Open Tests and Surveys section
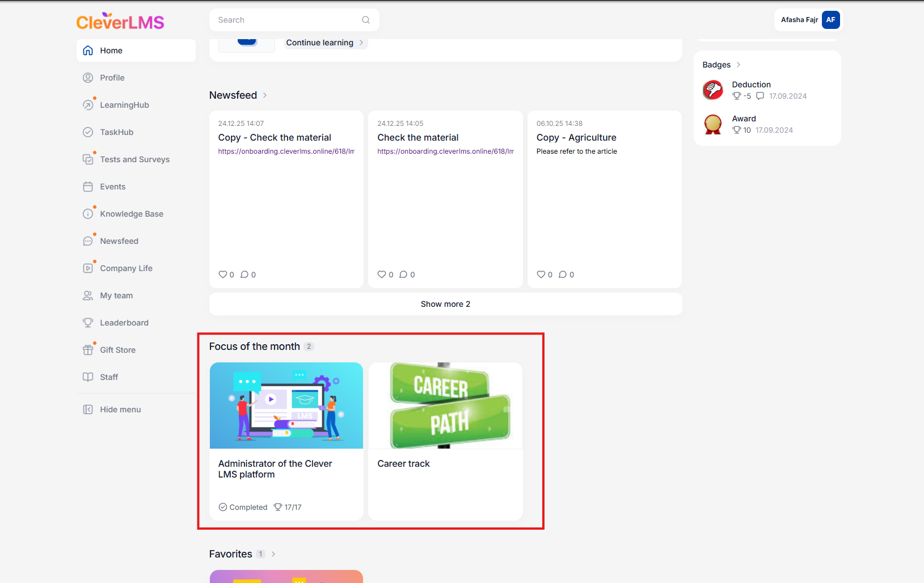 [x=136, y=159]
